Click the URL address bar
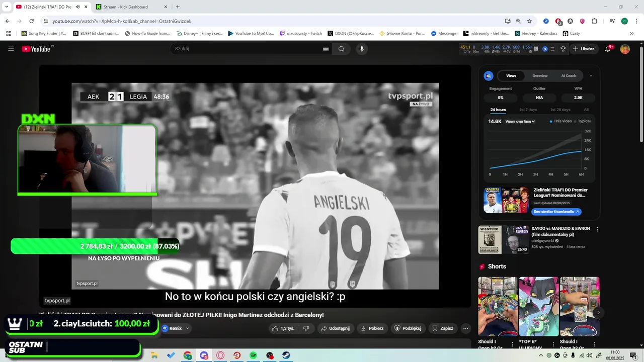Image resolution: width=644 pixels, height=362 pixels. (272, 21)
